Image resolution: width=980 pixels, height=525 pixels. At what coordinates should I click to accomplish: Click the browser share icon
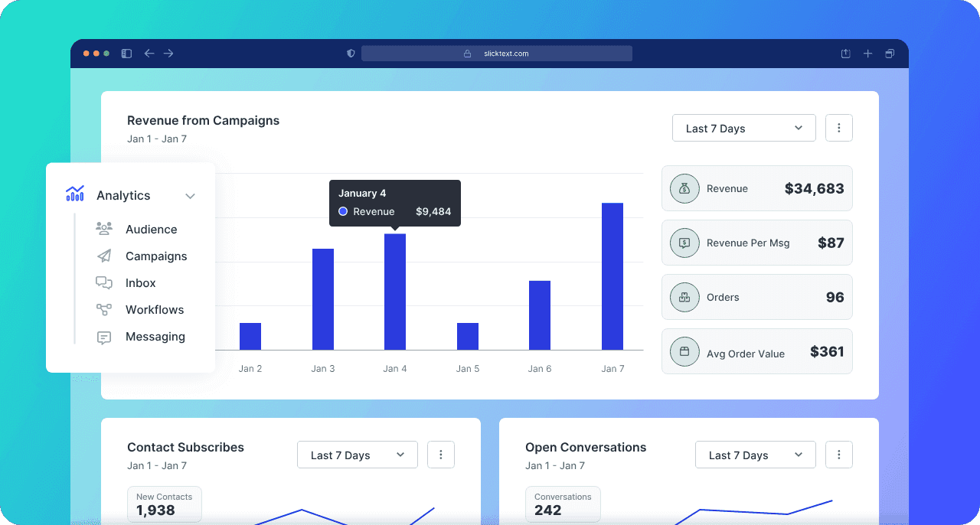coord(846,54)
